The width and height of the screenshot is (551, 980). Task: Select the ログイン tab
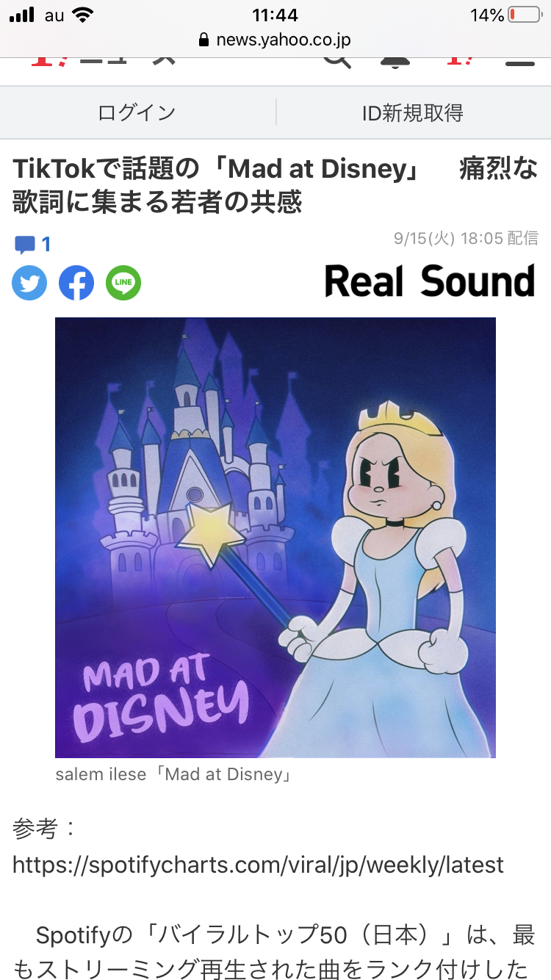137,113
